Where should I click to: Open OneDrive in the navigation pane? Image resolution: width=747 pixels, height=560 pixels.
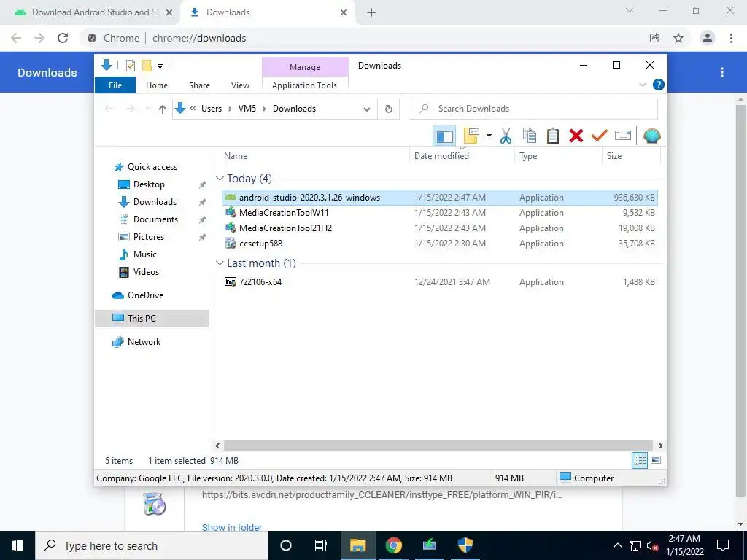(x=145, y=295)
